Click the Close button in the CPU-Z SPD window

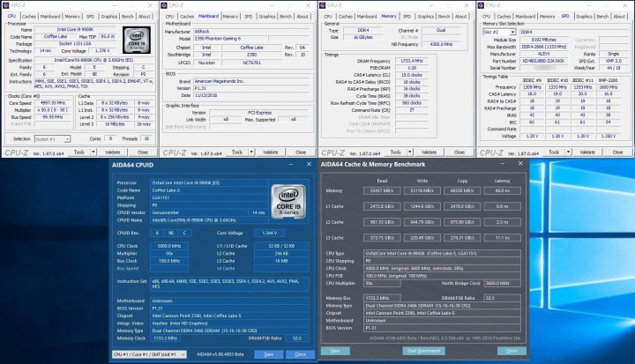point(617,152)
